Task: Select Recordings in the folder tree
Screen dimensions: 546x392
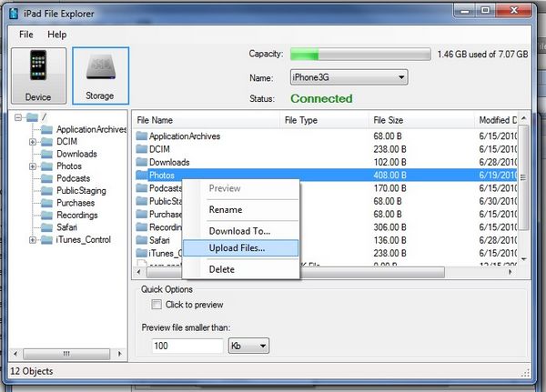Action: [x=77, y=216]
